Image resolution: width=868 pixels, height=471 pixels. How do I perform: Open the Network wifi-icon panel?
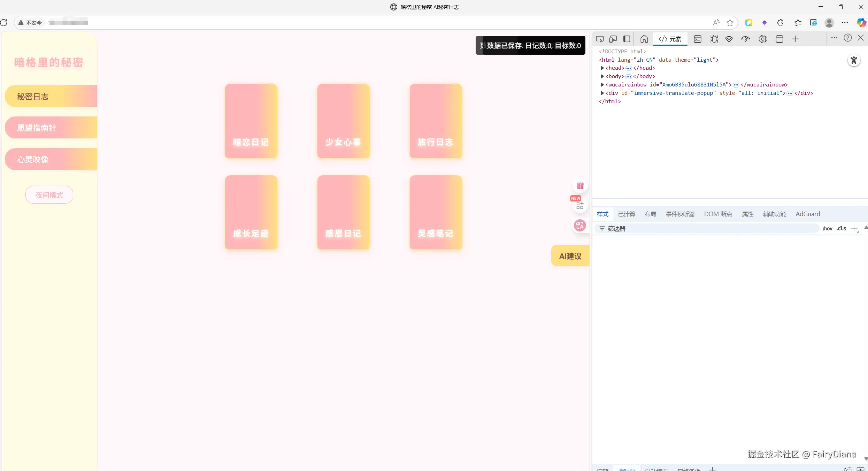729,39
